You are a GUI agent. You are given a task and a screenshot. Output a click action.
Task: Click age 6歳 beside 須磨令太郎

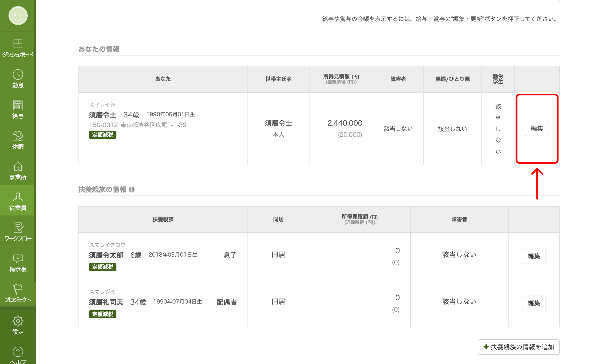point(136,255)
